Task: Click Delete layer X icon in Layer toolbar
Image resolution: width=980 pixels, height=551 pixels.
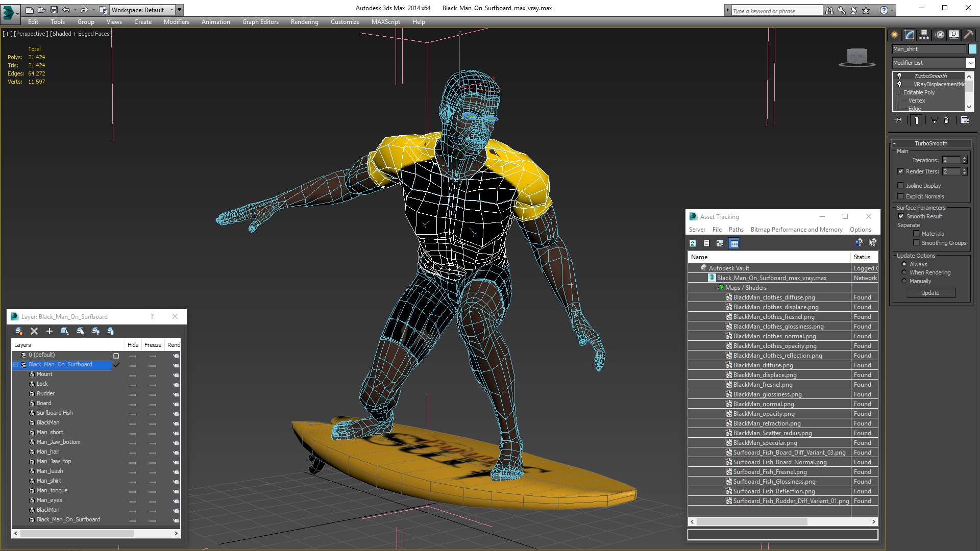Action: click(x=34, y=331)
